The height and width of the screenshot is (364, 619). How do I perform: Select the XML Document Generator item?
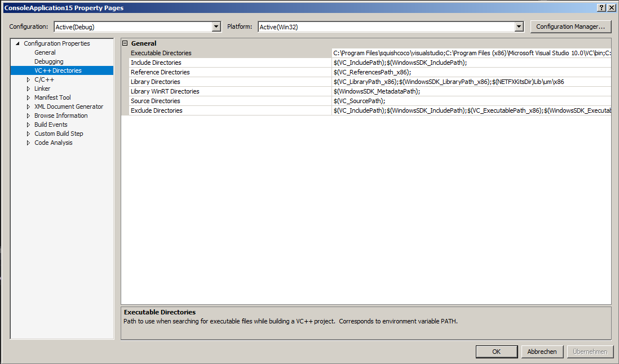(x=69, y=106)
